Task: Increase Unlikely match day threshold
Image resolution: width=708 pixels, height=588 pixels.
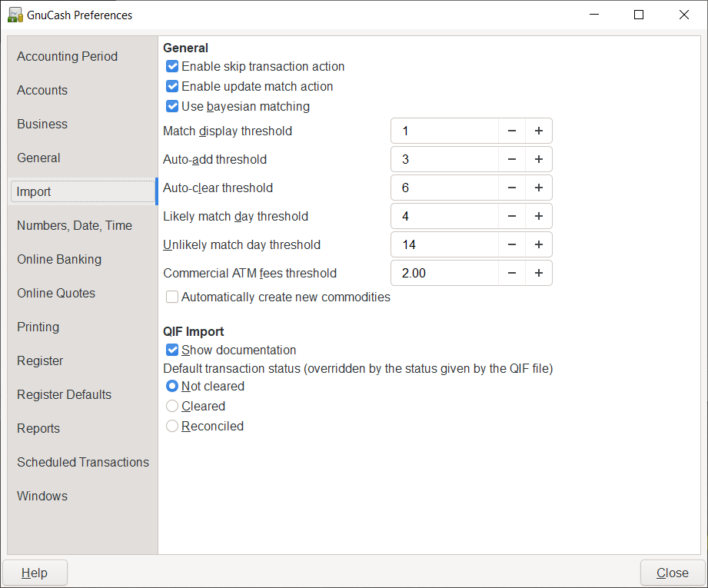Action: pos(539,245)
